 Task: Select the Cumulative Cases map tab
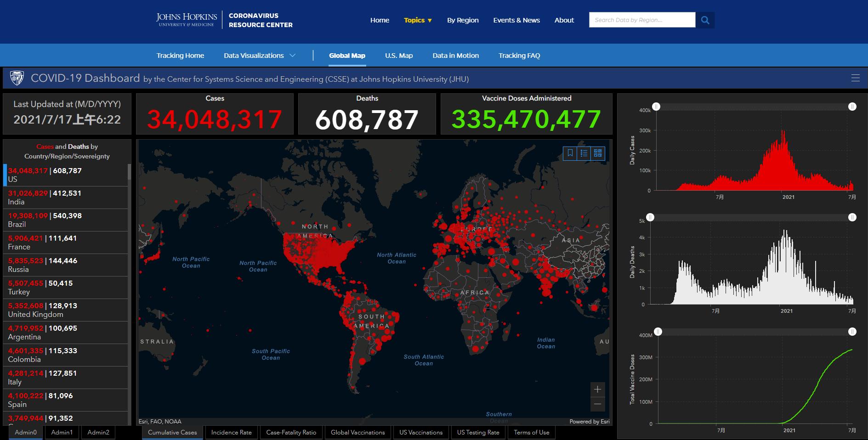click(172, 433)
